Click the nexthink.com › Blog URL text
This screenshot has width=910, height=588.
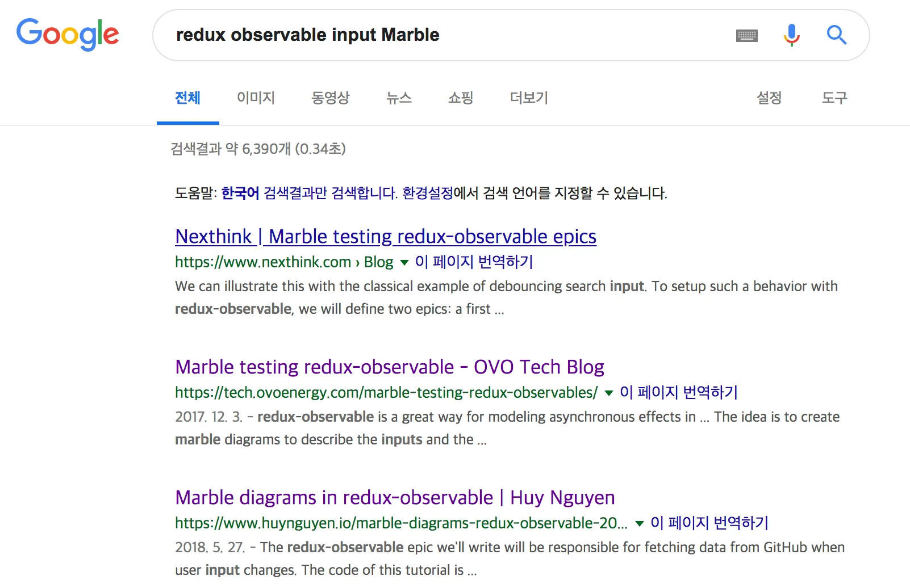point(284,262)
